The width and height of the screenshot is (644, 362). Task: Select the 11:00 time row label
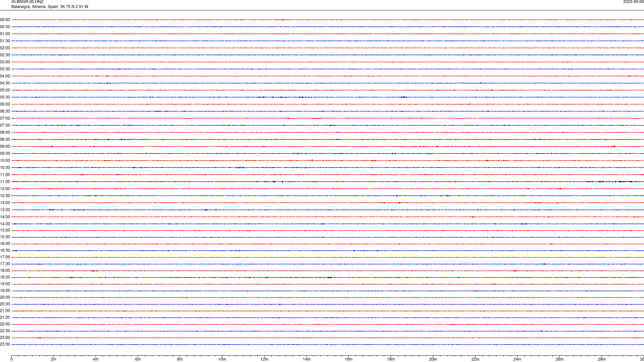click(5, 175)
